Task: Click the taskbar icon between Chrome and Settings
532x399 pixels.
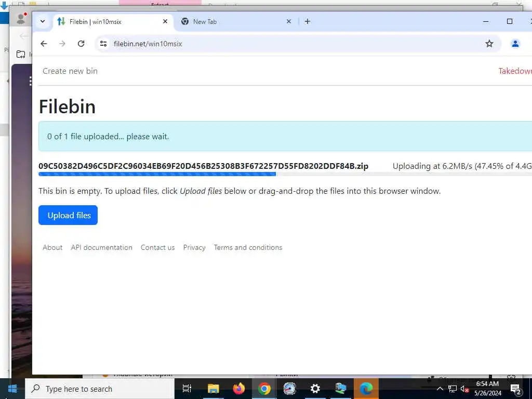Action: pos(290,389)
